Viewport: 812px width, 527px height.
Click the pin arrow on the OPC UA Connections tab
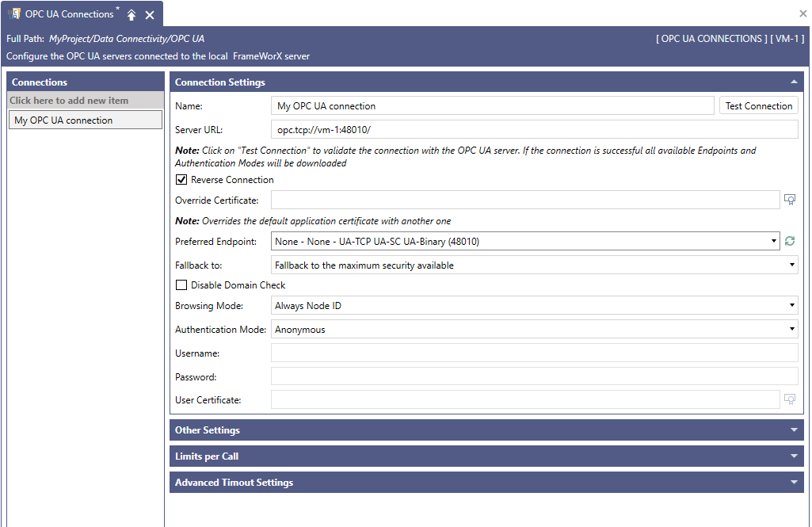coord(132,15)
